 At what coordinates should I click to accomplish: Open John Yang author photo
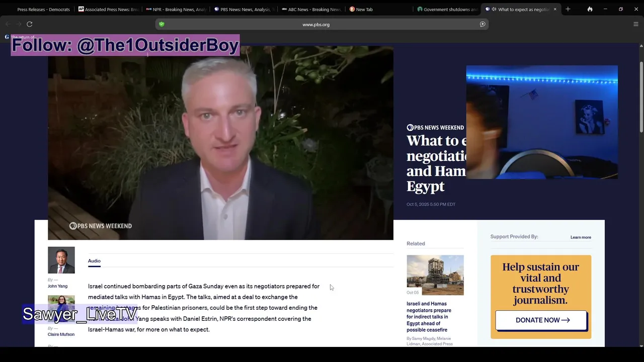(61, 260)
